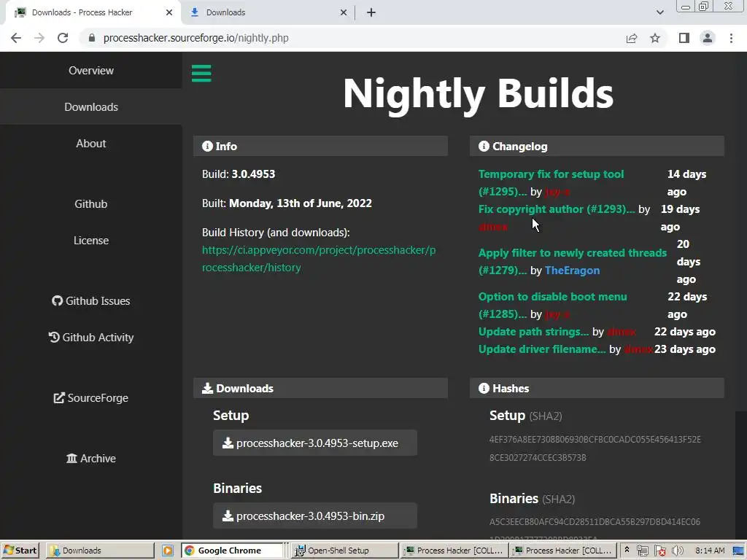Open Temporary fix for setup tool changelog

coord(551,183)
